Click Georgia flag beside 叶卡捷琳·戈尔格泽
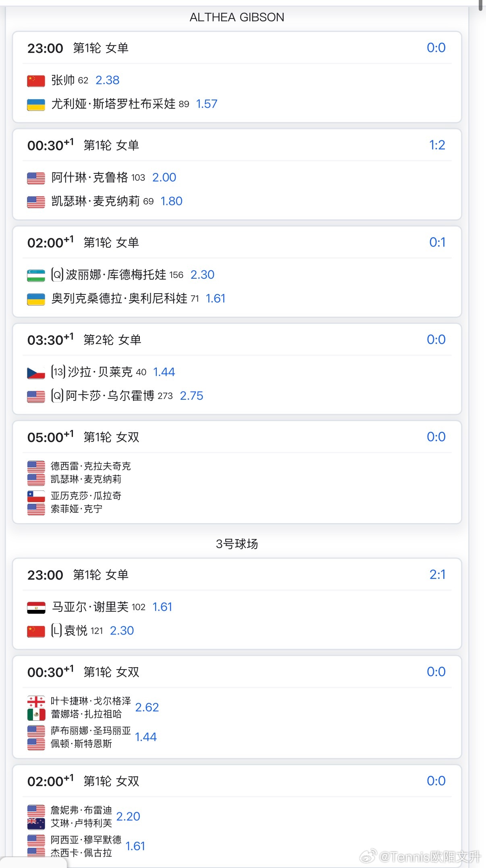 click(36, 701)
